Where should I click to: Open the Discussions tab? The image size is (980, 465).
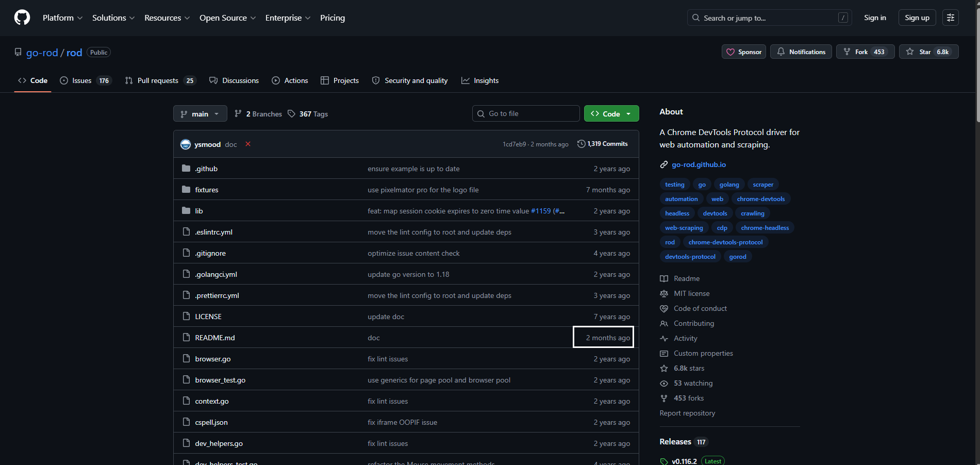coord(234,80)
